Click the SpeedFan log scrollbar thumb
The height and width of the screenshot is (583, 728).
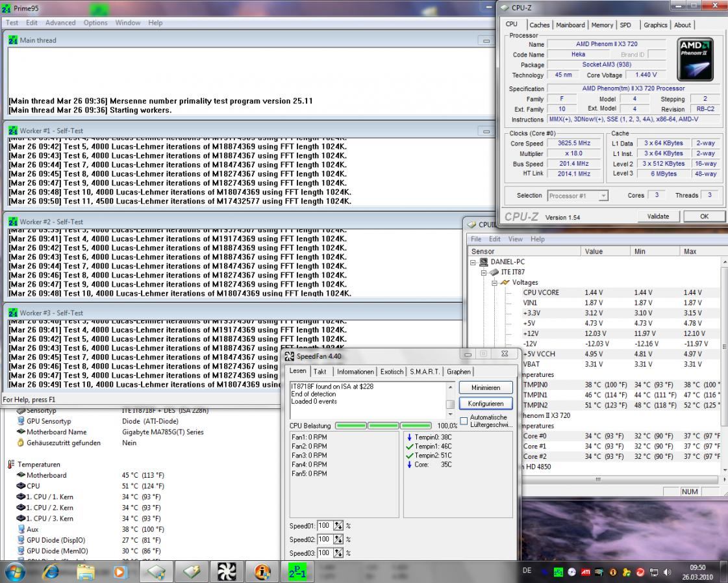[450, 404]
